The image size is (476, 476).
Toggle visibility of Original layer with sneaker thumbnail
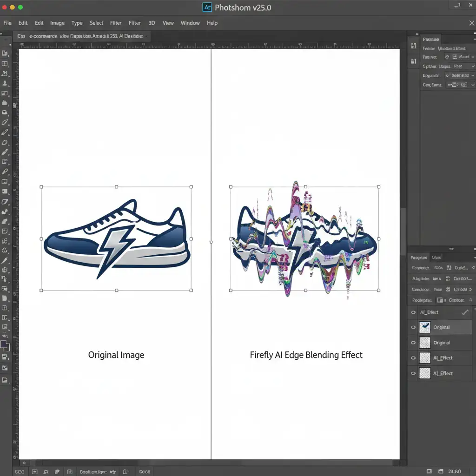tap(413, 327)
